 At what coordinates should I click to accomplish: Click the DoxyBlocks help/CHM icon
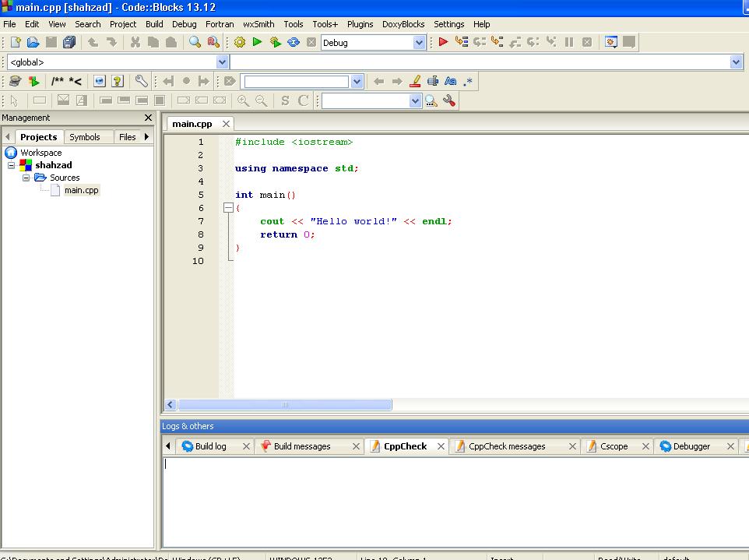pos(118,81)
